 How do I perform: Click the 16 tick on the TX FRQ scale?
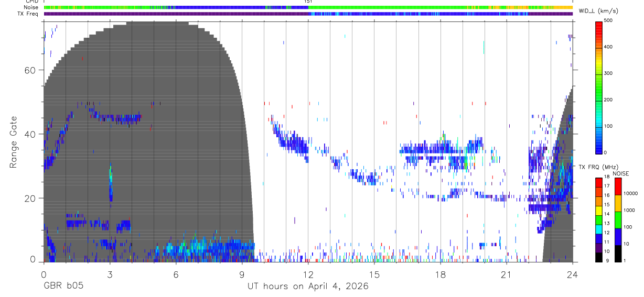pos(608,195)
